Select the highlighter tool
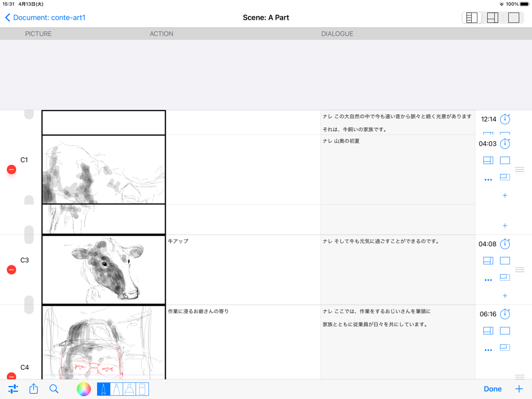532x399 pixels. point(129,389)
